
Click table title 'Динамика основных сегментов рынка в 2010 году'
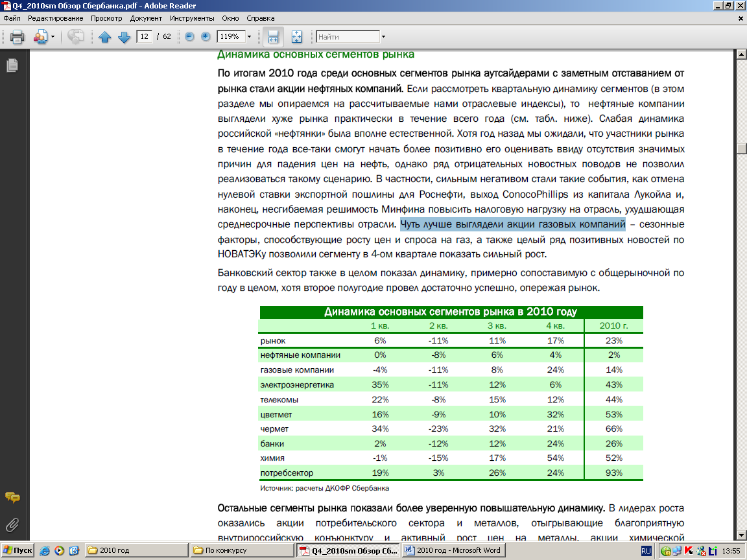[451, 312]
